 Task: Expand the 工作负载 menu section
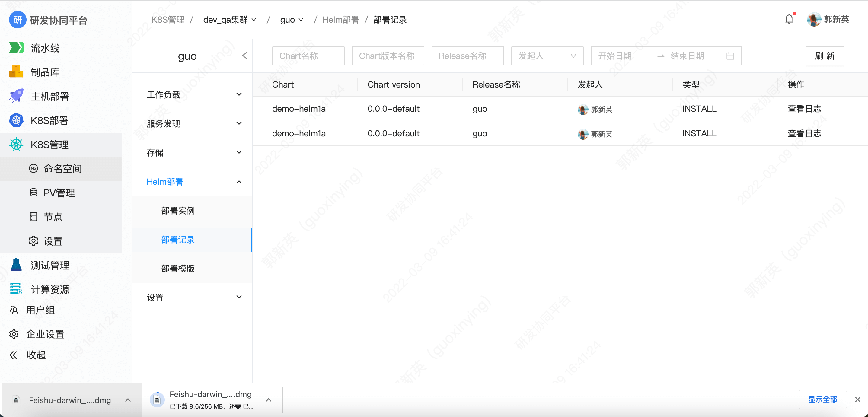point(239,94)
